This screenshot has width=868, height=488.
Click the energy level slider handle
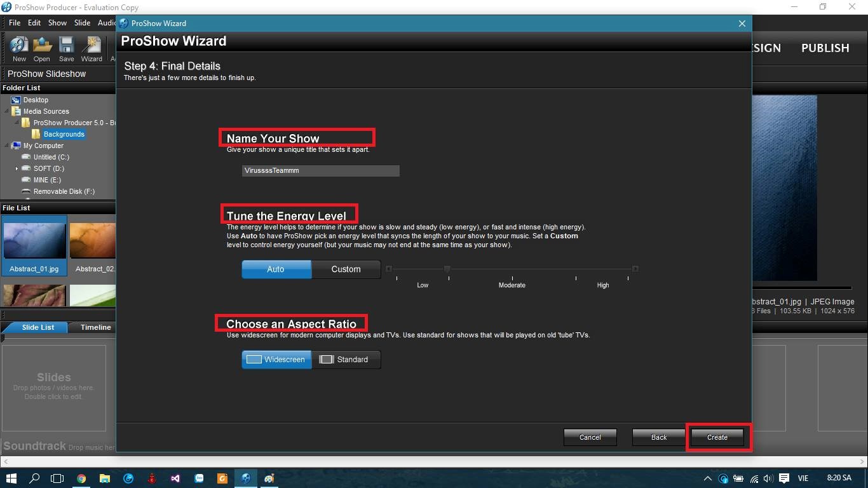tap(447, 269)
